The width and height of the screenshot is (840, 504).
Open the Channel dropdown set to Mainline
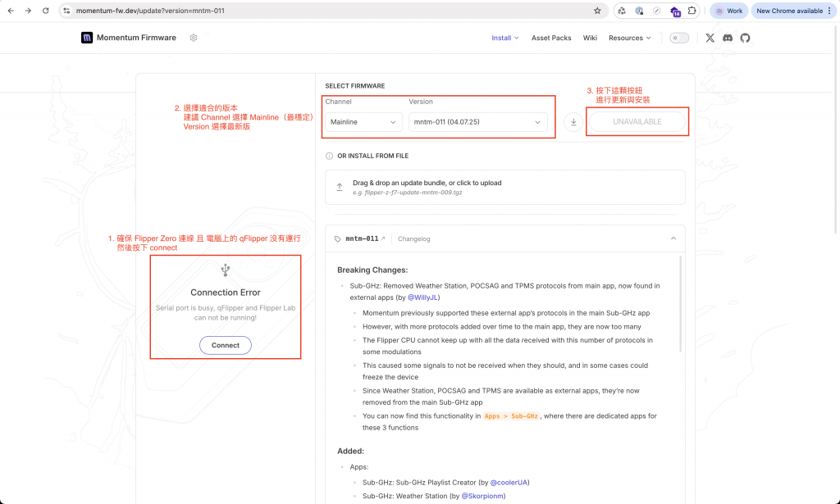tap(363, 122)
